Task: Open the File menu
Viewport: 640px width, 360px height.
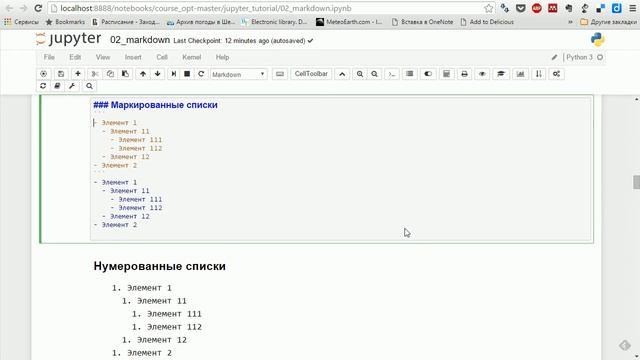Action: tap(49, 57)
